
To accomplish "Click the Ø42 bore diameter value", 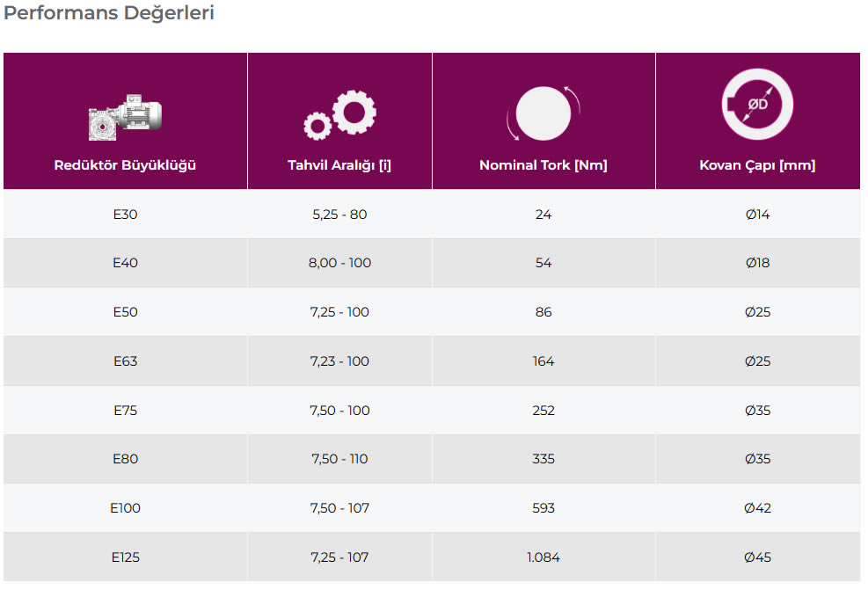I will pyautogui.click(x=757, y=508).
